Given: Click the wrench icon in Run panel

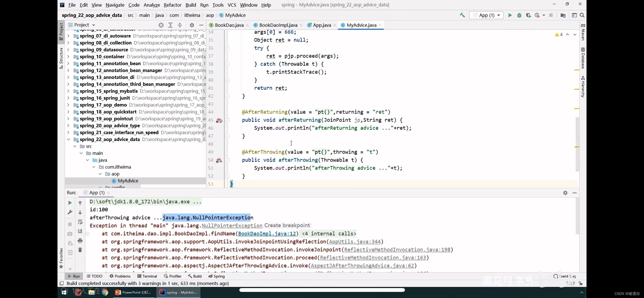Looking at the screenshot, I should [x=70, y=212].
